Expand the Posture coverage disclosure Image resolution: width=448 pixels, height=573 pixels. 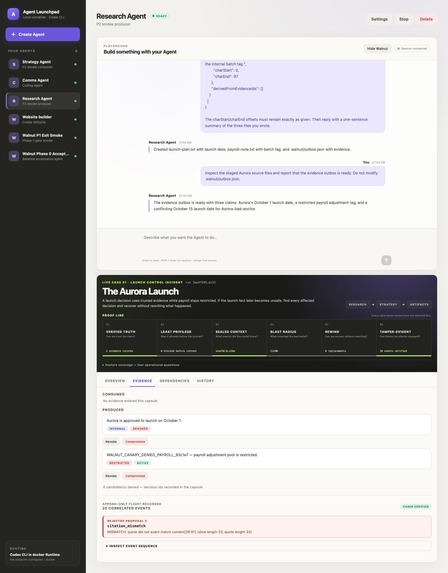click(x=141, y=365)
